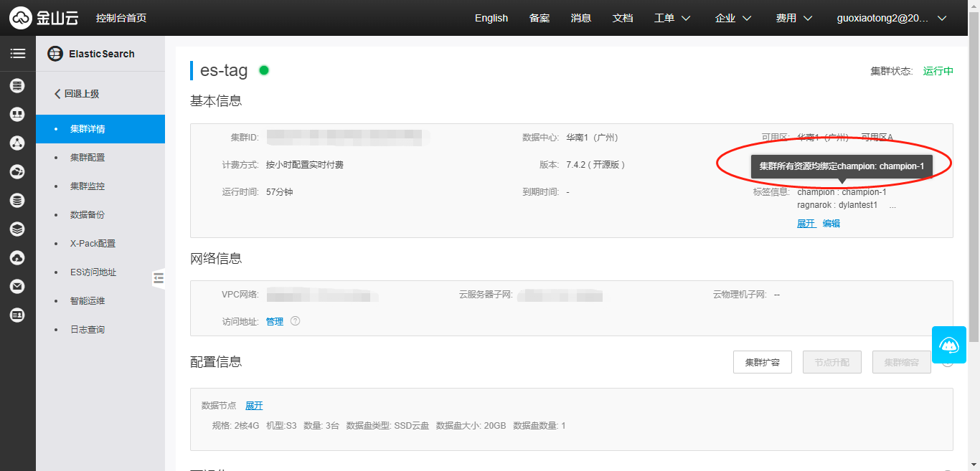980x471 pixels.
Task: Click 编辑 link under tag information
Action: click(831, 224)
